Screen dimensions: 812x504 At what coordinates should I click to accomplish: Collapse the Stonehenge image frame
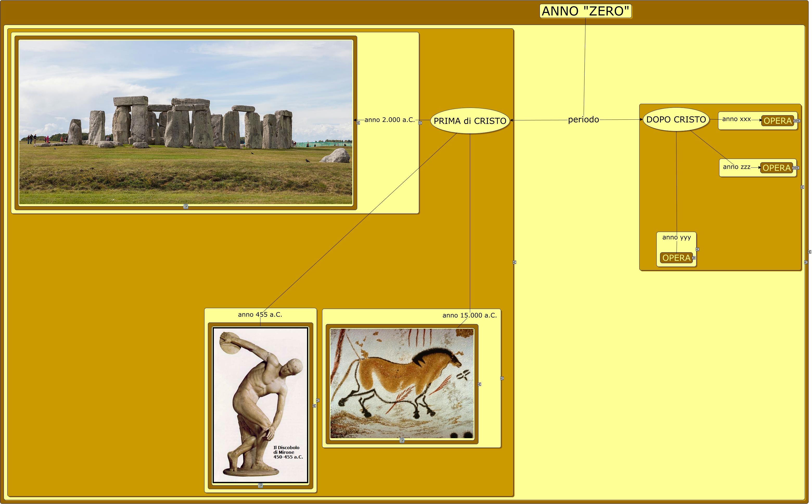[x=358, y=123]
